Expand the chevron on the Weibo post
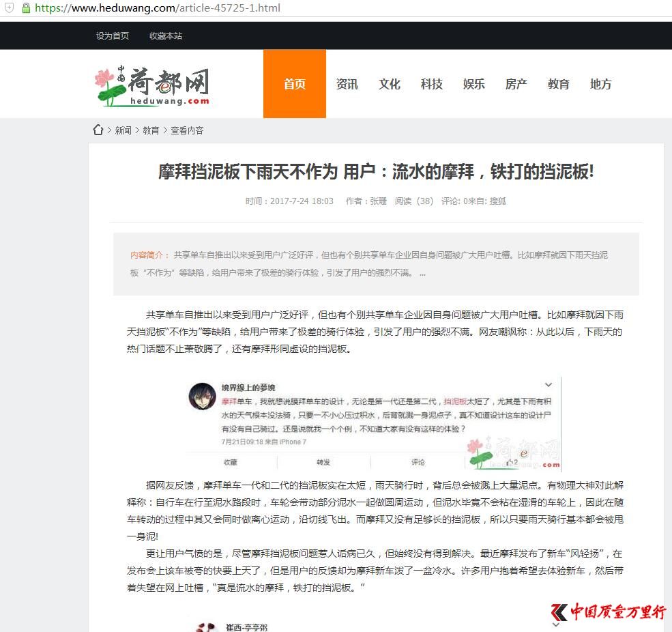The width and height of the screenshot is (672, 632). pyautogui.click(x=548, y=385)
